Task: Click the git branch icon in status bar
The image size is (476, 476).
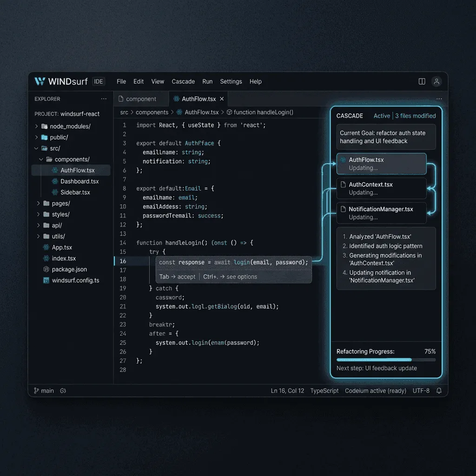Action: 36,390
